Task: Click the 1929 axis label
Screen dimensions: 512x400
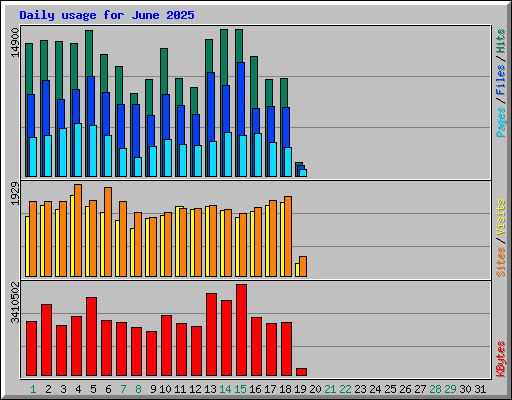Action: click(15, 193)
